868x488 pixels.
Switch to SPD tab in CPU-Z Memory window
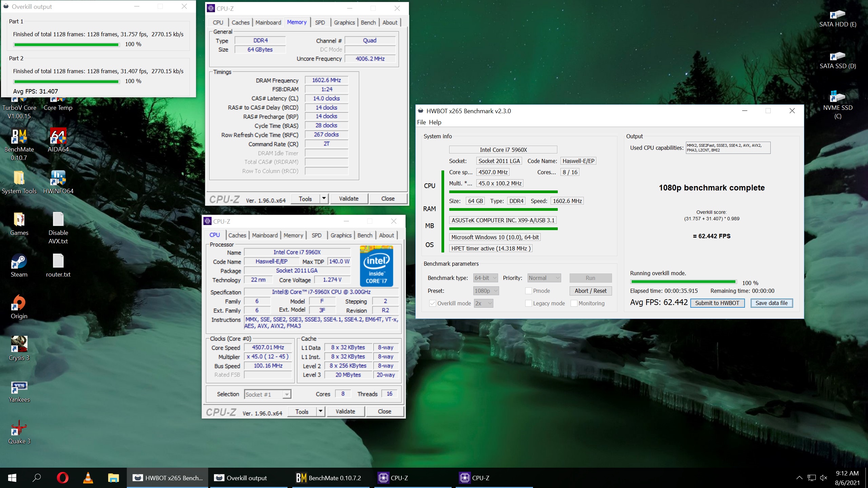tap(320, 22)
